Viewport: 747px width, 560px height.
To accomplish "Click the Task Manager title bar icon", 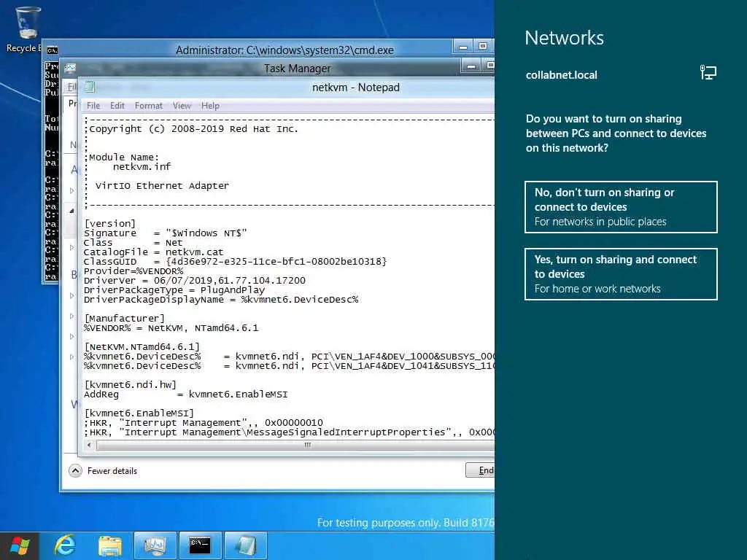I will click(x=71, y=68).
